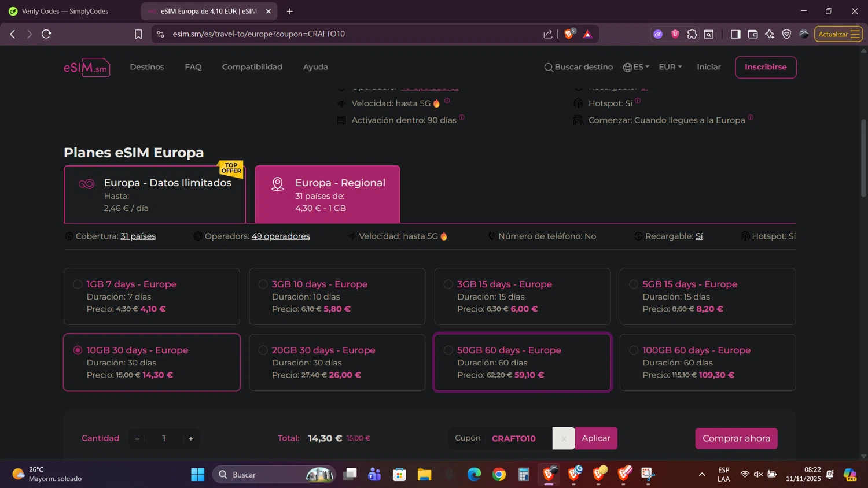Open Windows Start menu
Screen dimensions: 868x488
tap(197, 475)
